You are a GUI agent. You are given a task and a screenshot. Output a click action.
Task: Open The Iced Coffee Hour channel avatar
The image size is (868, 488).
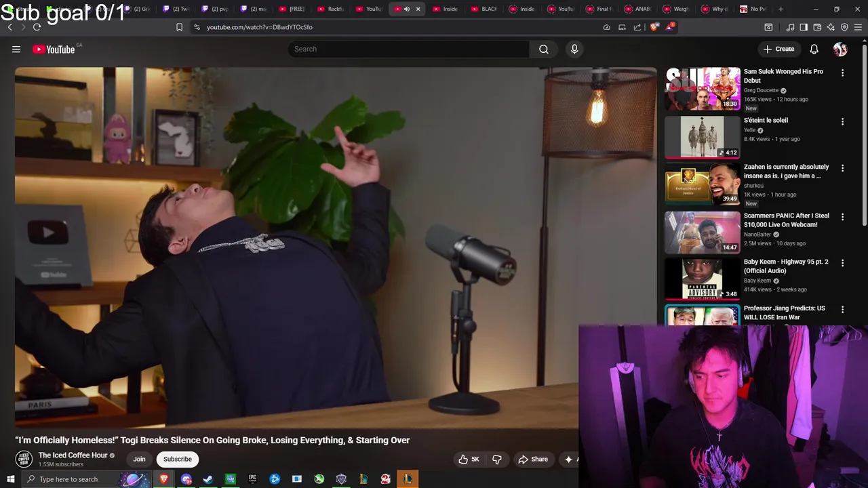[24, 459]
